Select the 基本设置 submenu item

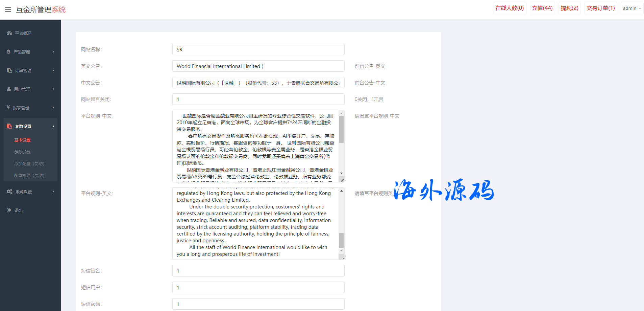coord(22,140)
